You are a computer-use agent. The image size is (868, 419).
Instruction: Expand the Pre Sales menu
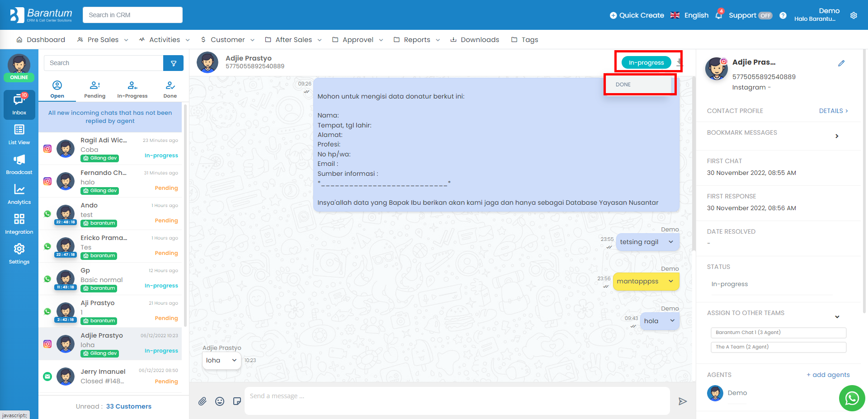(x=103, y=40)
